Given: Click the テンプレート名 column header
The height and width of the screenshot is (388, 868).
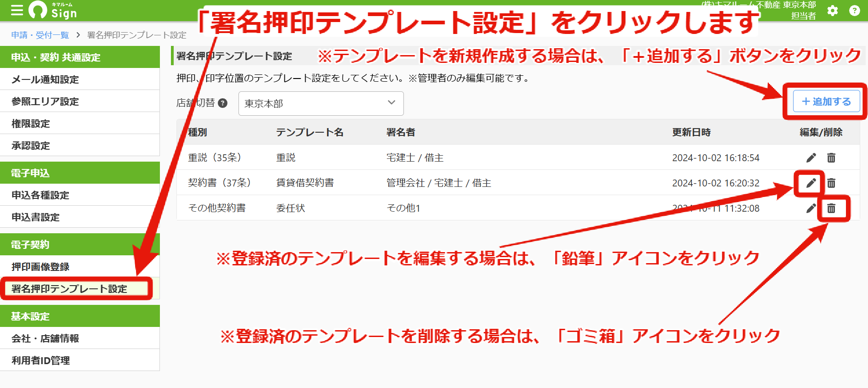Looking at the screenshot, I should (x=310, y=132).
